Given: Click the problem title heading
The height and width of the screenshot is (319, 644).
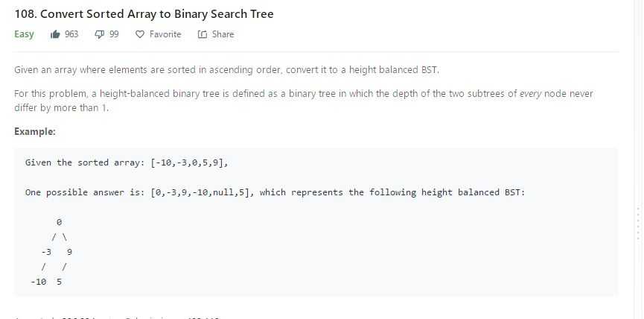Looking at the screenshot, I should (144, 14).
